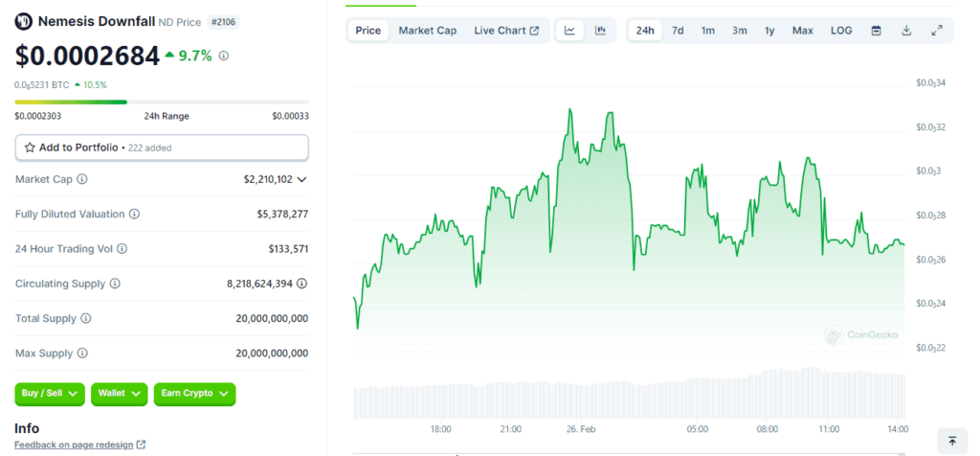Open the Live Chart tab
Screen dimensions: 980x456
pyautogui.click(x=506, y=31)
